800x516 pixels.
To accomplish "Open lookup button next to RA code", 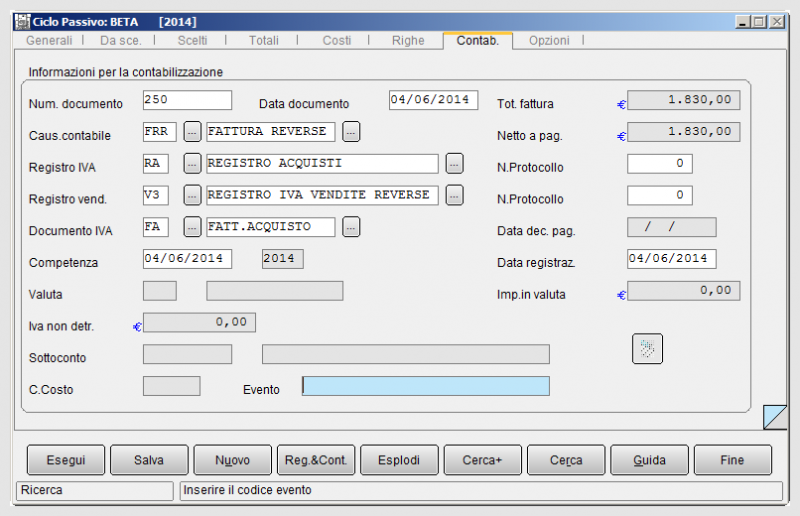I will (192, 163).
